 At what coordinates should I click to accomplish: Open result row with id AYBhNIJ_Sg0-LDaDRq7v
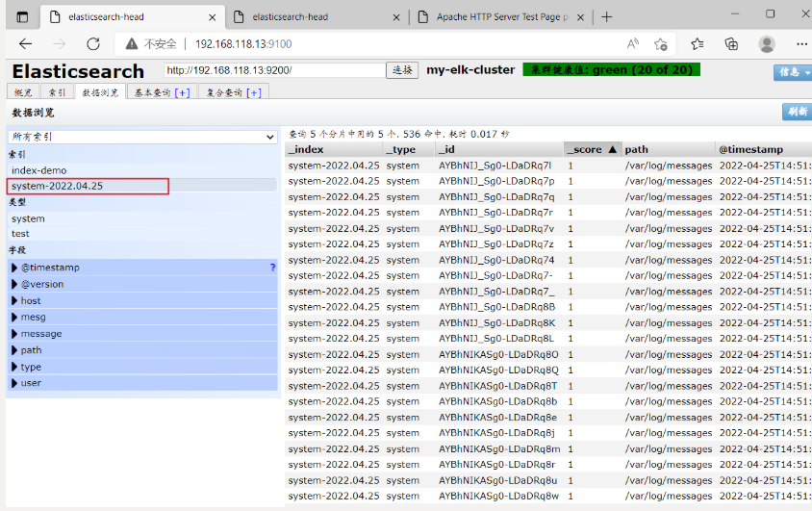click(x=548, y=228)
